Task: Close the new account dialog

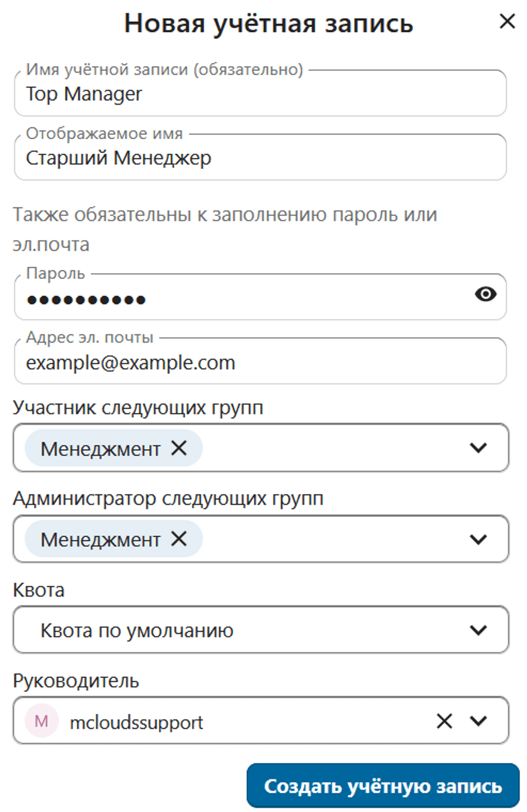Action: pyautogui.click(x=507, y=21)
